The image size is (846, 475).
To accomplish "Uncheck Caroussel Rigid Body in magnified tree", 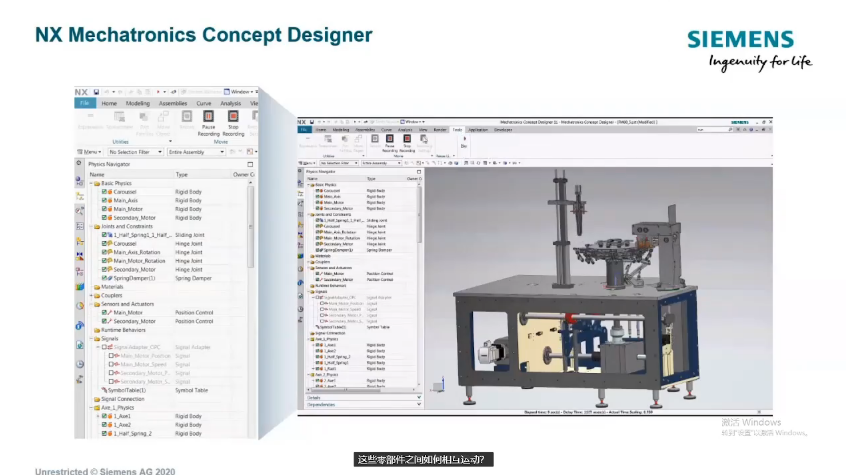I will pos(104,192).
